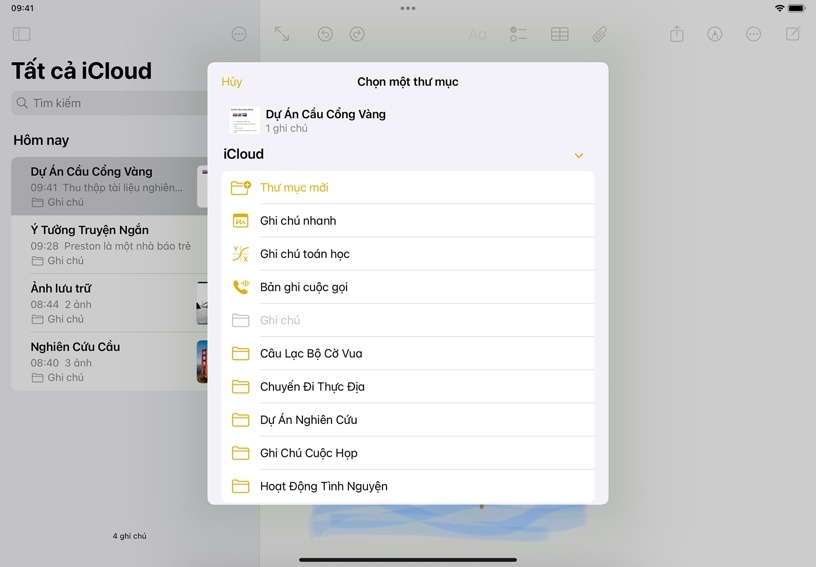
Task: Tap the share icon in toolbar
Action: pyautogui.click(x=677, y=34)
